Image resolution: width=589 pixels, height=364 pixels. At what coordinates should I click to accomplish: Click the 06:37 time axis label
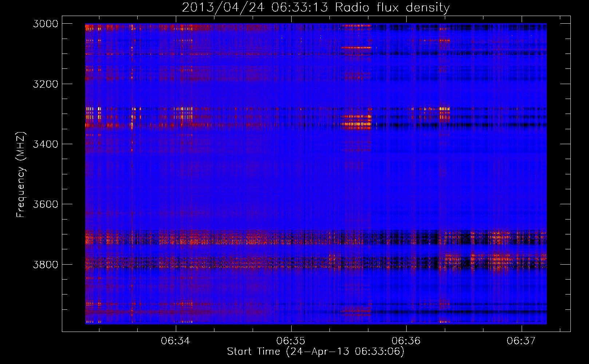(521, 341)
